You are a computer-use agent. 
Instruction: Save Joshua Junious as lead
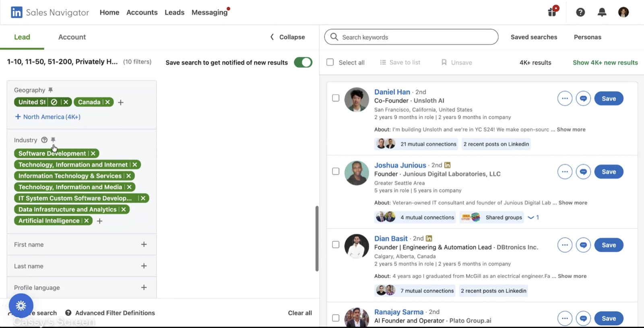coord(609,172)
